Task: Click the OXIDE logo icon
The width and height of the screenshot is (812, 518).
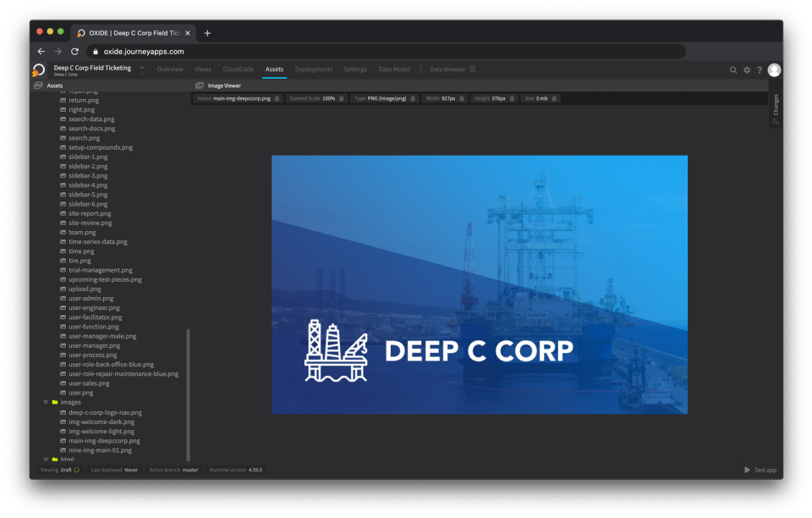Action: point(39,70)
